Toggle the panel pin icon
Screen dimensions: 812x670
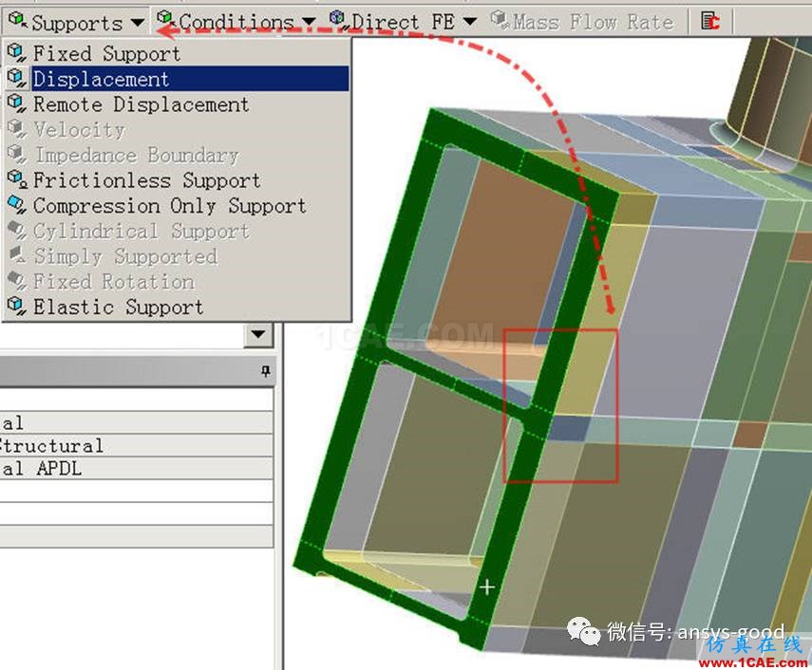266,371
